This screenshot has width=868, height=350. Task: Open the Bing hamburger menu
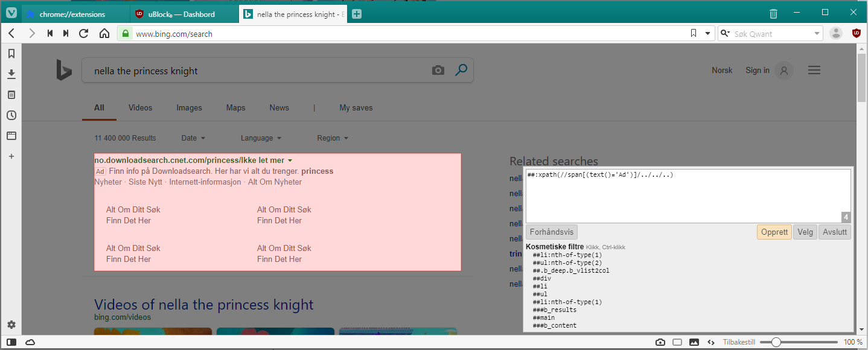[x=814, y=71]
